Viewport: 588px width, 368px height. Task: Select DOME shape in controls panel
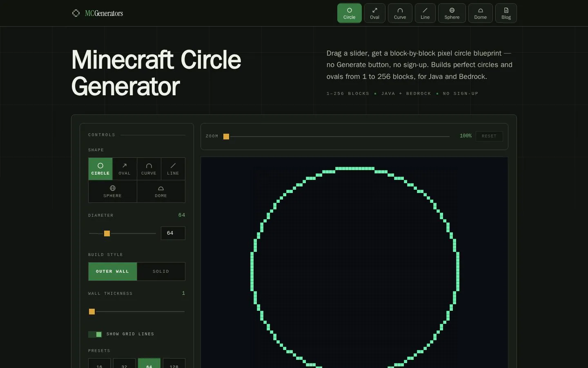[x=161, y=191]
